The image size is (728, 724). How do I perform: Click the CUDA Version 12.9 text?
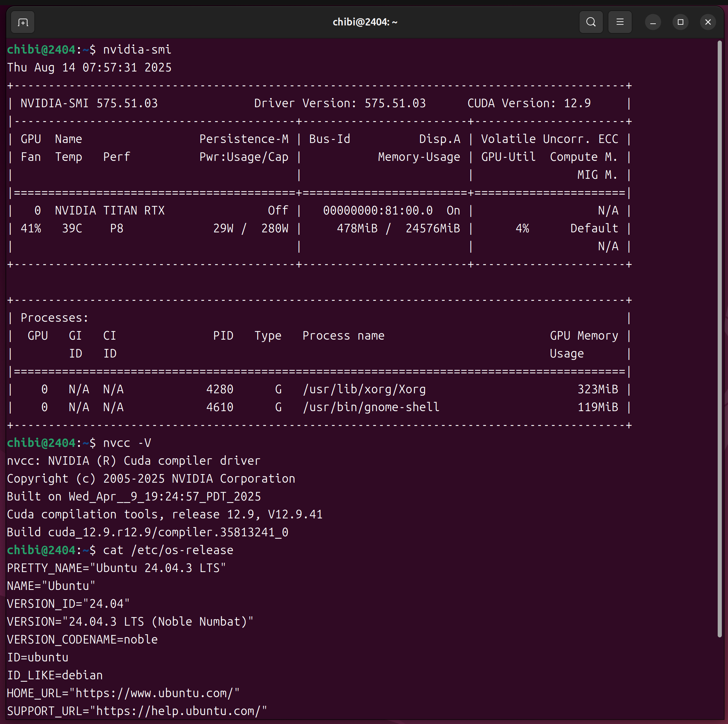tap(529, 103)
